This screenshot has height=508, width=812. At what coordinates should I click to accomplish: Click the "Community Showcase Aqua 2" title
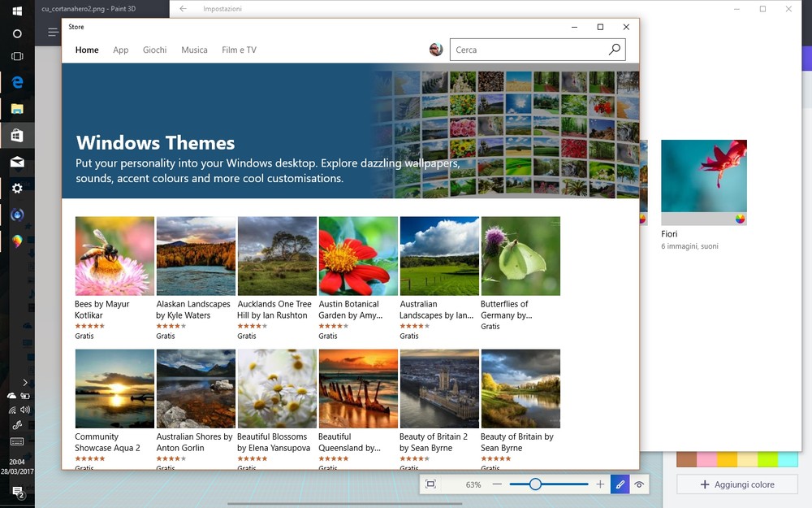[107, 442]
